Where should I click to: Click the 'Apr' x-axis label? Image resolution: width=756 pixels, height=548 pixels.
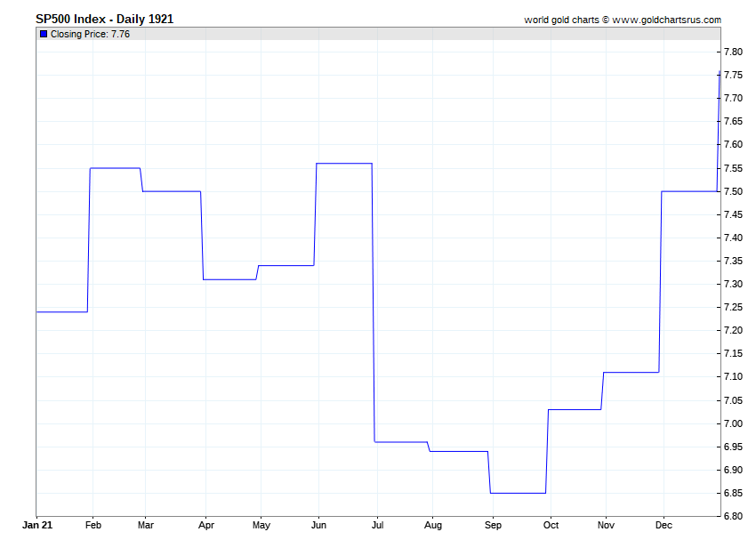pos(205,526)
